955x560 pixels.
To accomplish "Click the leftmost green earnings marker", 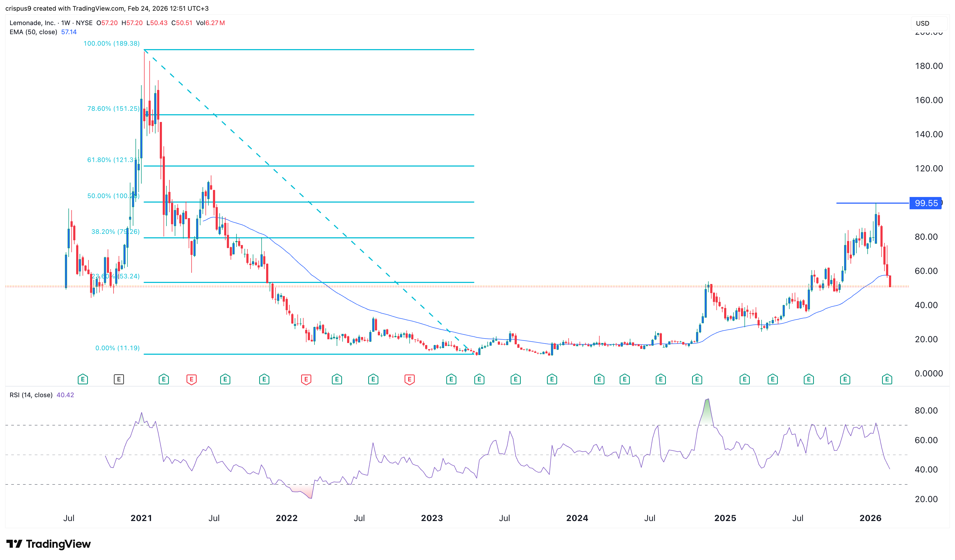I will (83, 379).
